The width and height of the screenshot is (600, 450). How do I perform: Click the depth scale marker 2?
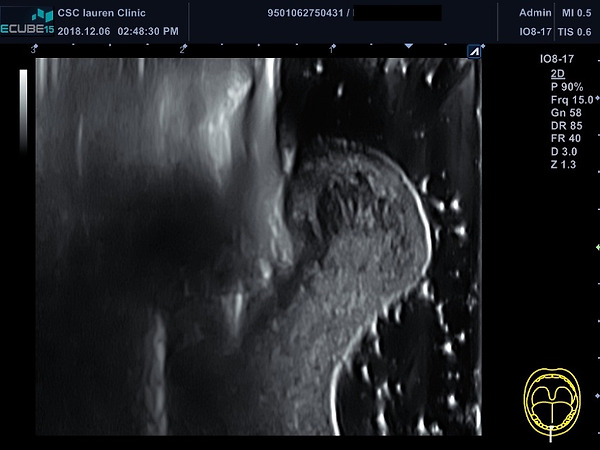(183, 49)
